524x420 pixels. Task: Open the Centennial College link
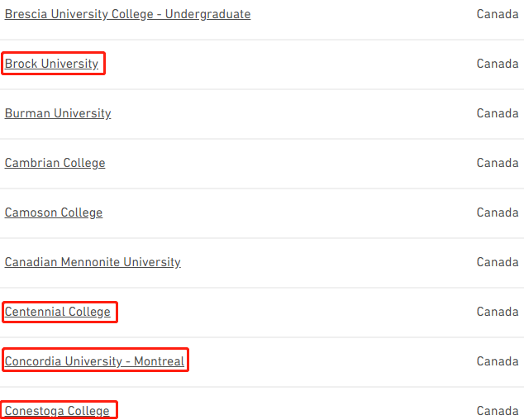(58, 312)
